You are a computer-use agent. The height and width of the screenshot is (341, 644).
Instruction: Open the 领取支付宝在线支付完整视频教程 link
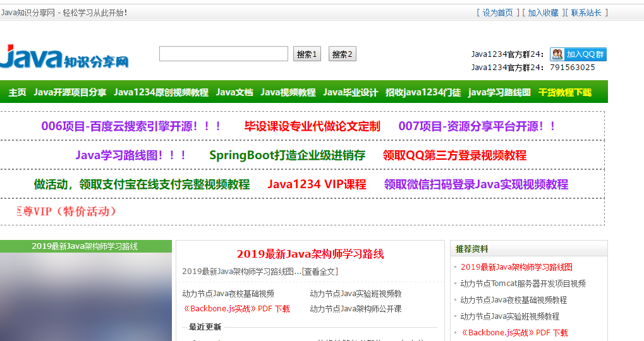[x=142, y=184]
